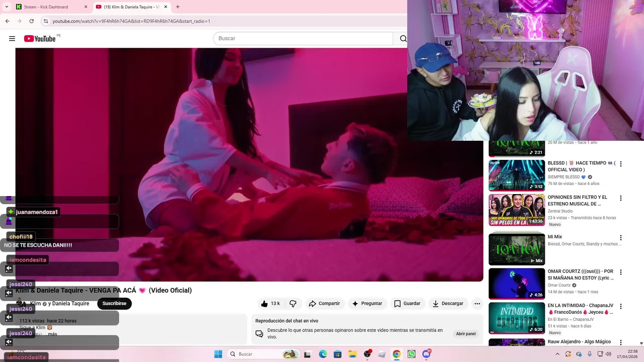Open options menu for BLESSD HACE TIEMPO

click(620, 164)
